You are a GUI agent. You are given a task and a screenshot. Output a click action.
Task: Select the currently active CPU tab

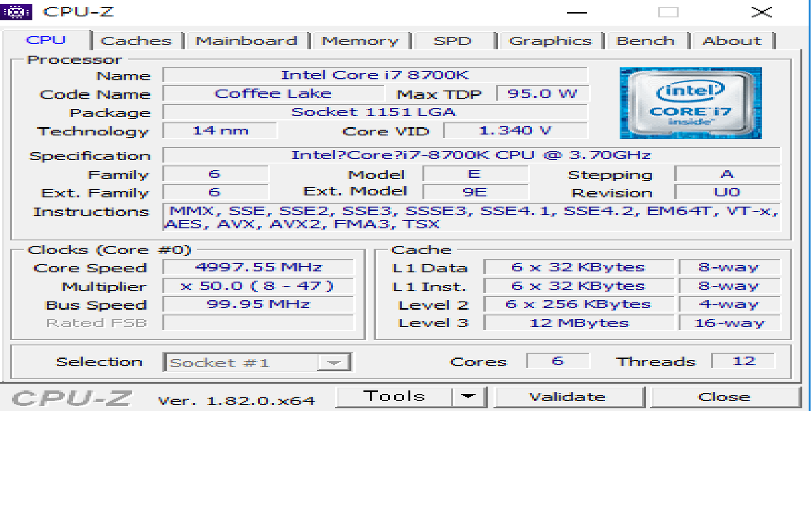click(46, 41)
